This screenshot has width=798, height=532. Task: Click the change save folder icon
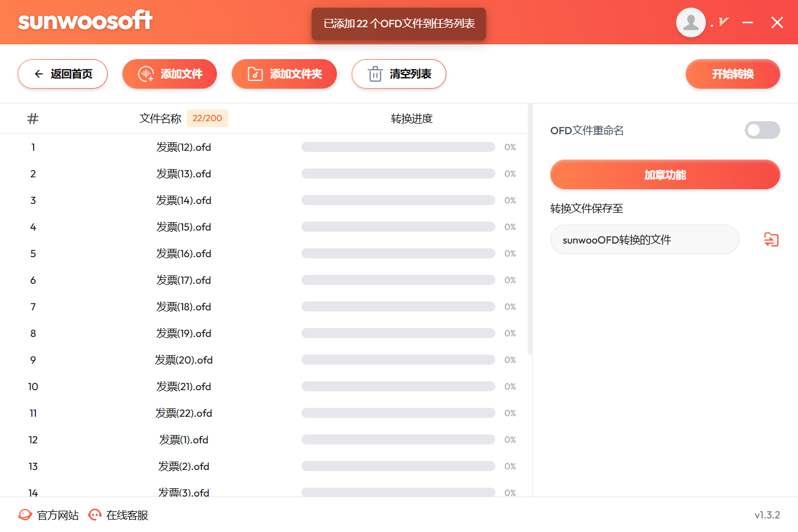click(x=771, y=239)
